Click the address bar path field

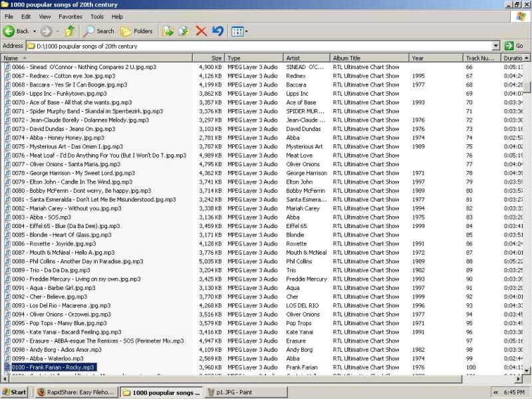pyautogui.click(x=259, y=46)
